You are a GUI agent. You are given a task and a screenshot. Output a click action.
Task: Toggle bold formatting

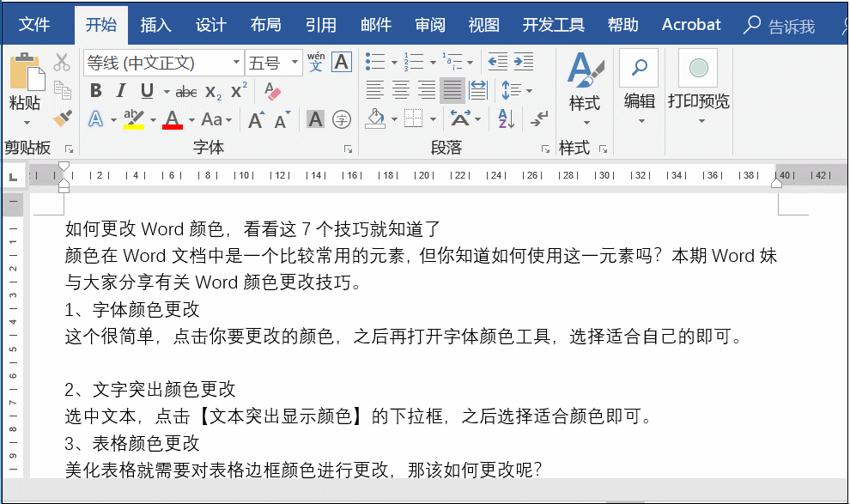pos(96,90)
